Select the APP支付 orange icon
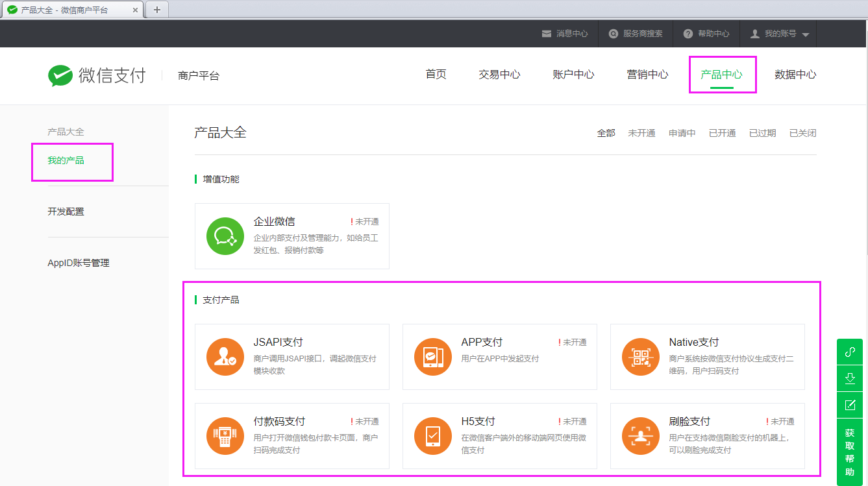Screen dimensions: 868x486 (x=433, y=357)
